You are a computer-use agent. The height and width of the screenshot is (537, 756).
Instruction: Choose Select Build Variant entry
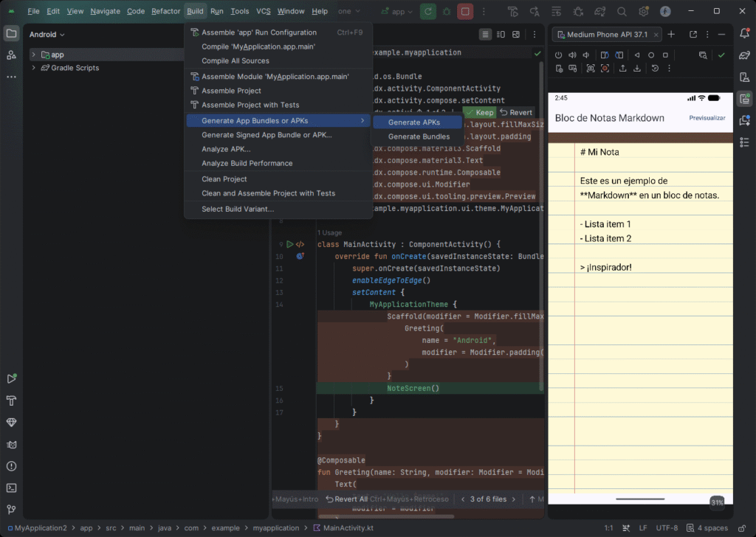pos(278,209)
